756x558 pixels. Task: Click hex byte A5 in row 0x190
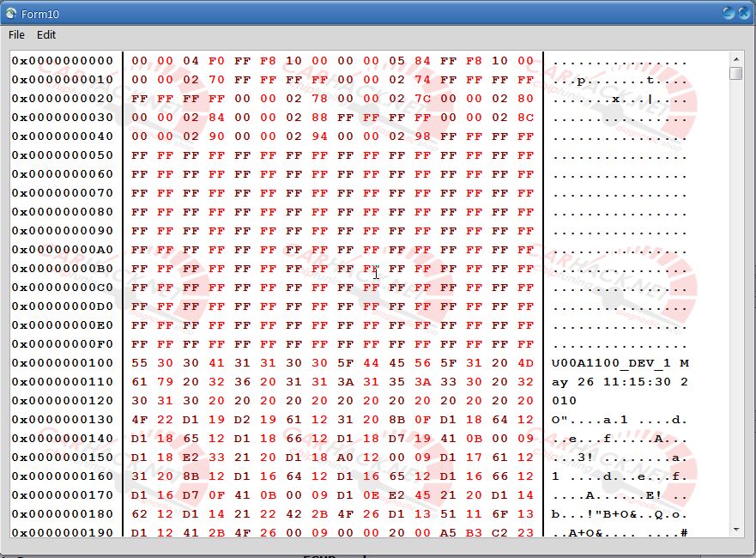click(449, 532)
